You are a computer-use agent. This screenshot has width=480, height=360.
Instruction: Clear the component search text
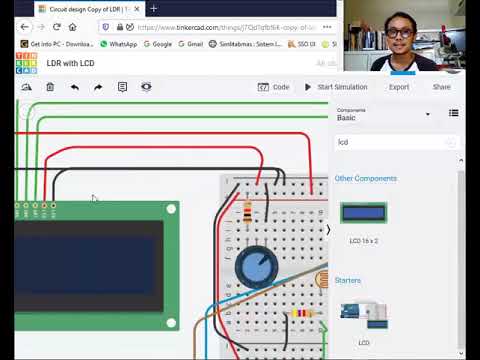(x=451, y=142)
